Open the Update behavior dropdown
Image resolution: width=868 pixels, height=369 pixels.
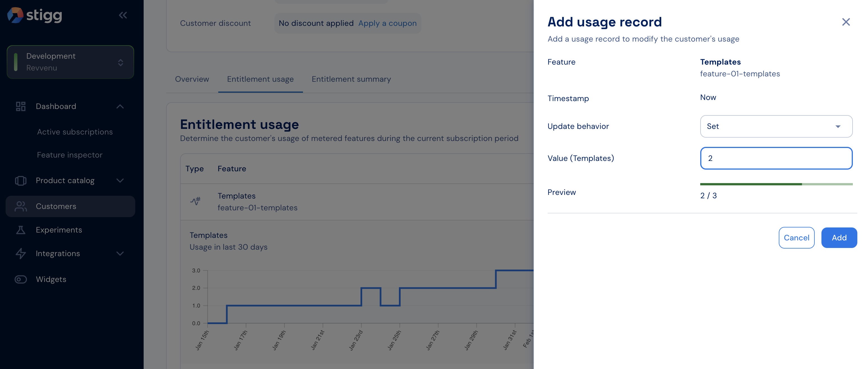[776, 126]
